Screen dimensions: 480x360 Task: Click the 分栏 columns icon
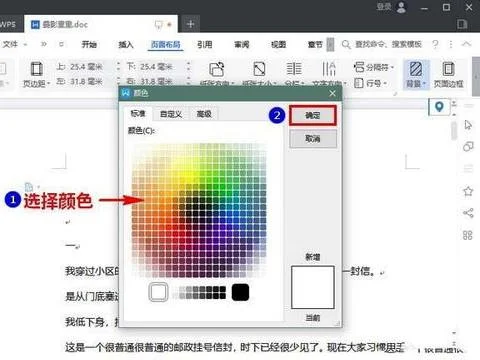[x=294, y=69]
